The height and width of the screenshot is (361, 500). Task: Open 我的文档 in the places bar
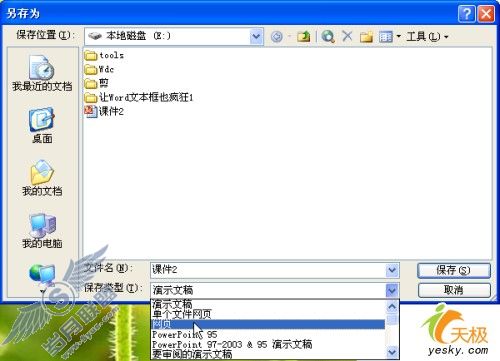pos(42,178)
